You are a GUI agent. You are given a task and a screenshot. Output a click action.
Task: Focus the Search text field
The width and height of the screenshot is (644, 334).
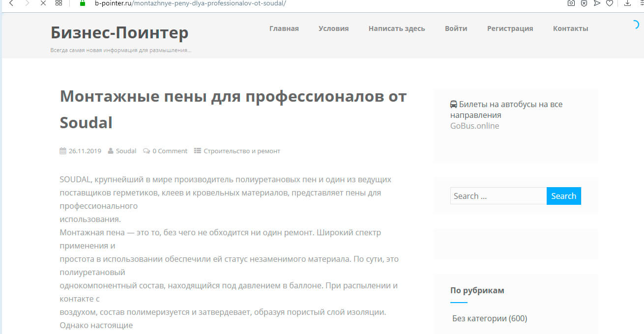click(498, 196)
